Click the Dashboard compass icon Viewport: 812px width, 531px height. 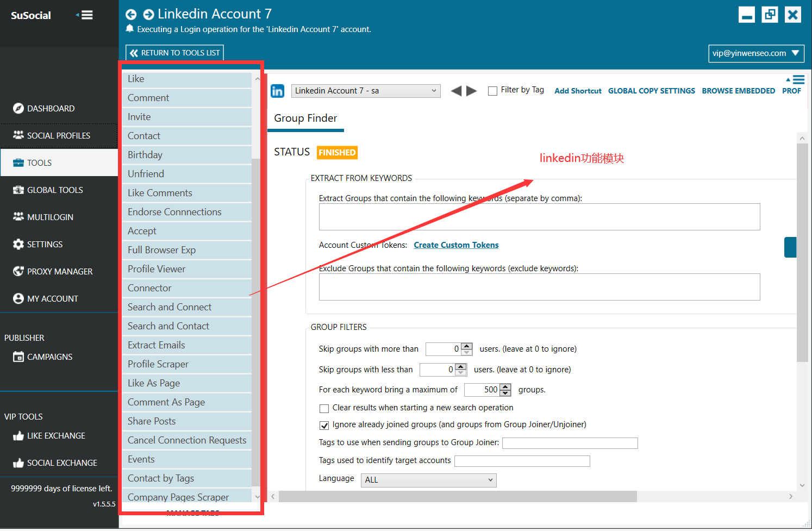(x=18, y=108)
